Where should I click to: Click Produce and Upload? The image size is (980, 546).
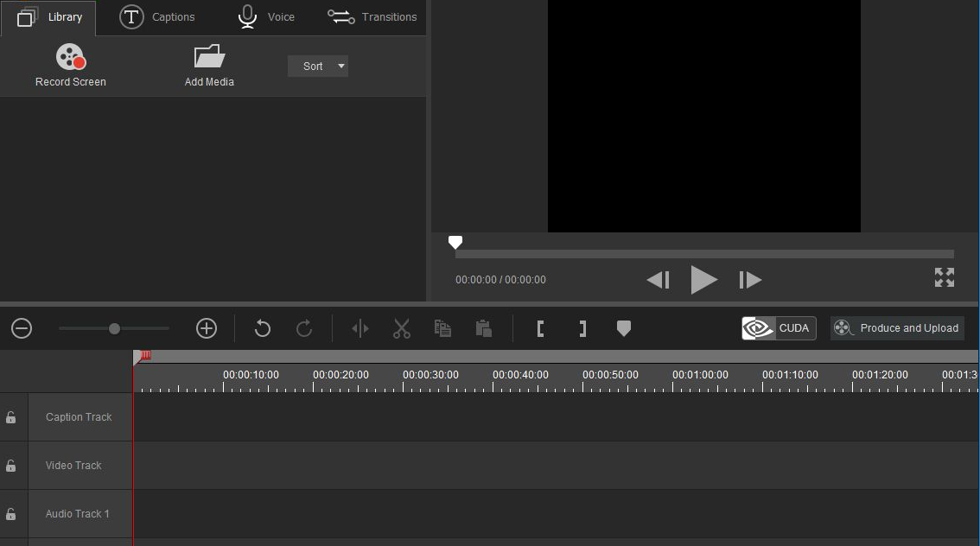tap(897, 328)
